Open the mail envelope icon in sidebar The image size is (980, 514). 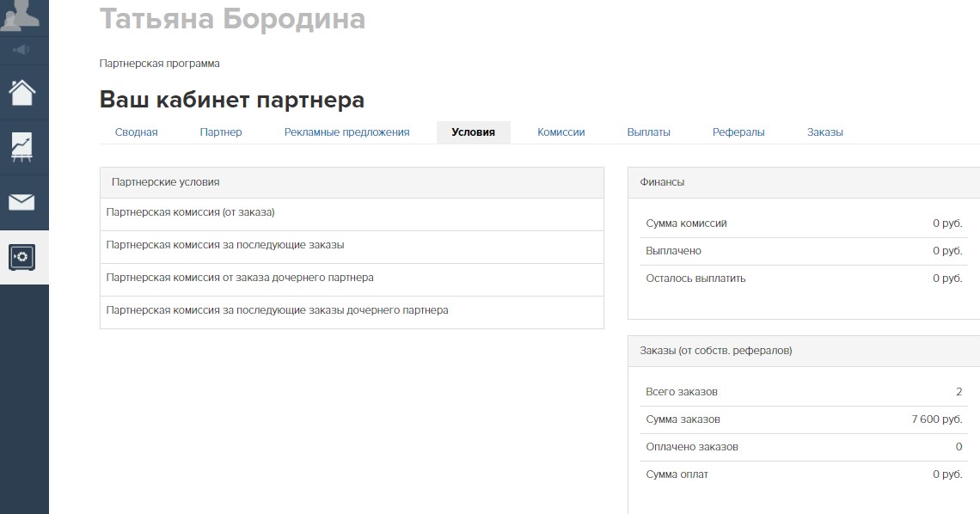(x=21, y=202)
